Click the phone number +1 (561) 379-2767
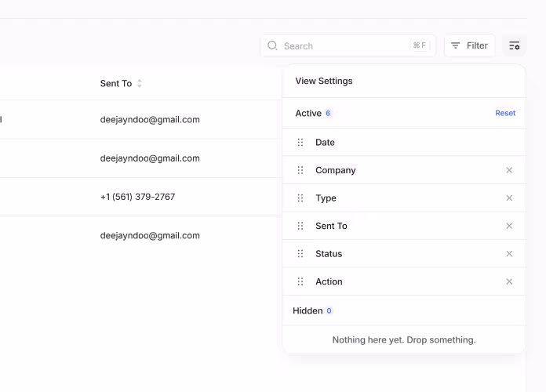Viewport: 546px width, 392px height. (x=137, y=197)
